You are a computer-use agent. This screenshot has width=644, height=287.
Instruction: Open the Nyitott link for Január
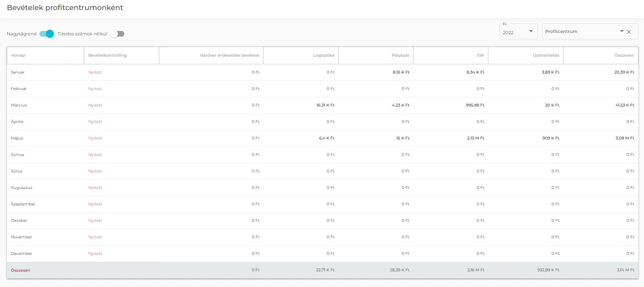click(95, 72)
